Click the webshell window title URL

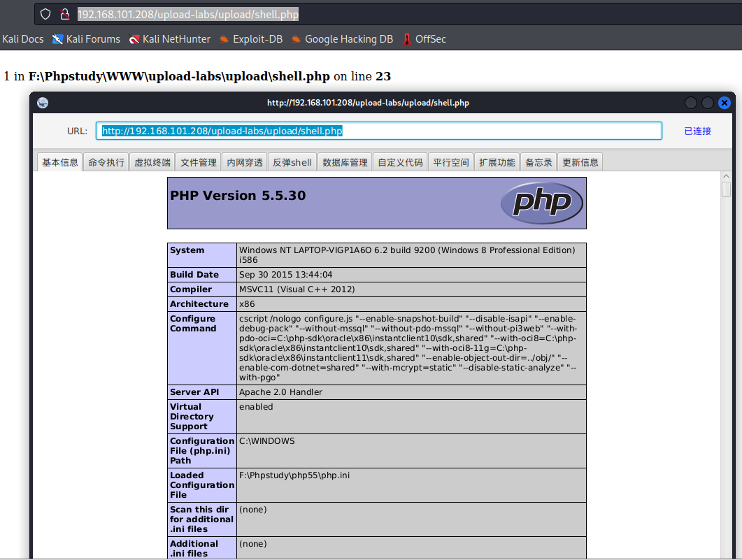[368, 103]
